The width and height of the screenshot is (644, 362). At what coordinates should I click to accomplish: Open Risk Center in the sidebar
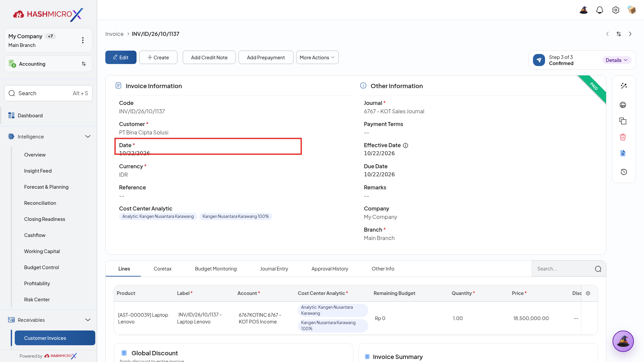pos(37,300)
